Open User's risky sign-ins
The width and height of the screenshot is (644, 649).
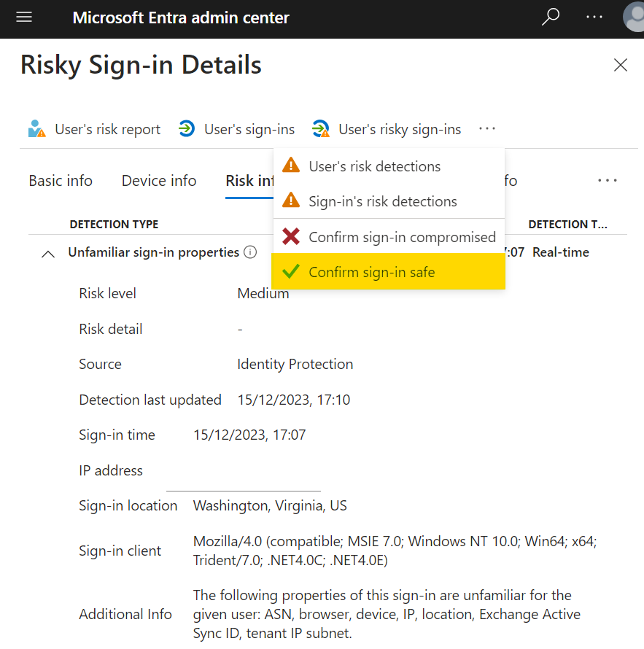pyautogui.click(x=387, y=129)
